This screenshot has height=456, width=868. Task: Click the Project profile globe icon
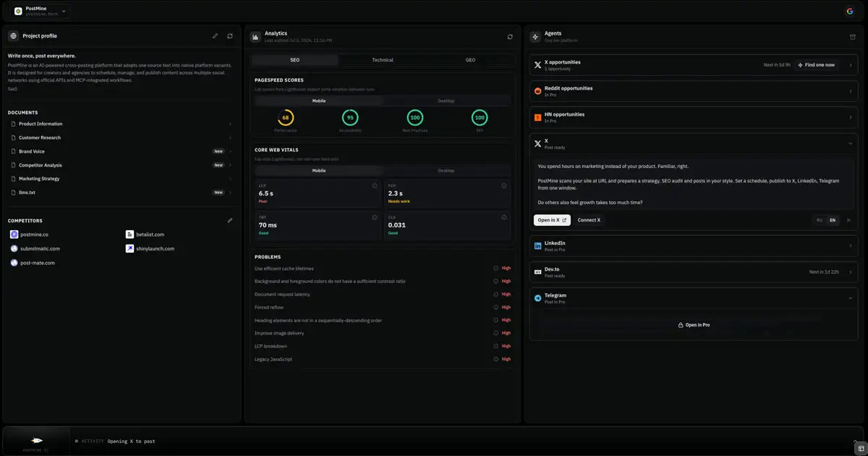pyautogui.click(x=14, y=35)
